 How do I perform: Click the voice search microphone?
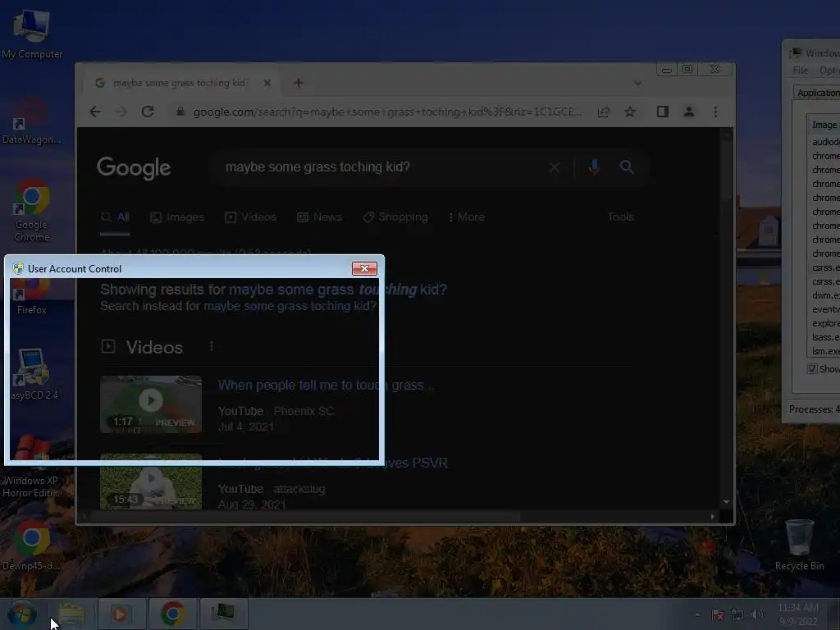pos(594,167)
